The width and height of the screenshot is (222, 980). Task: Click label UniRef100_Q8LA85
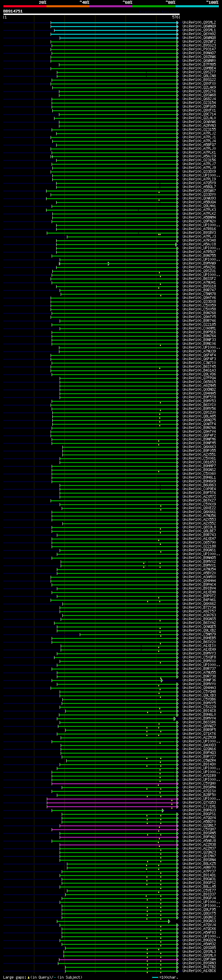[199, 416]
